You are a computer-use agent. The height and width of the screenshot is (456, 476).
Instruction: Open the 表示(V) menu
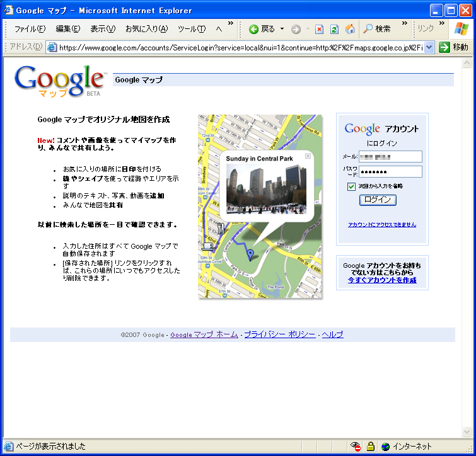[103, 29]
